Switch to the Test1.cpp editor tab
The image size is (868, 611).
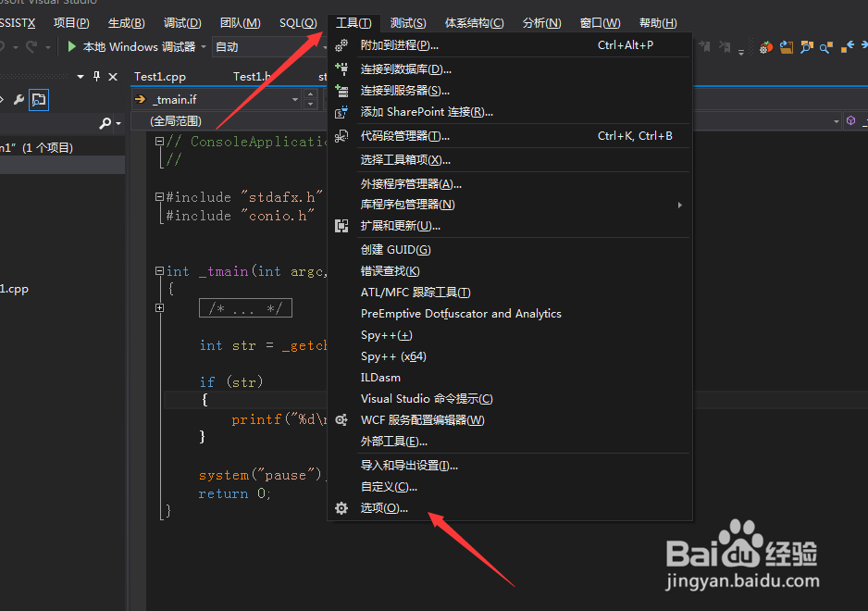coord(160,77)
